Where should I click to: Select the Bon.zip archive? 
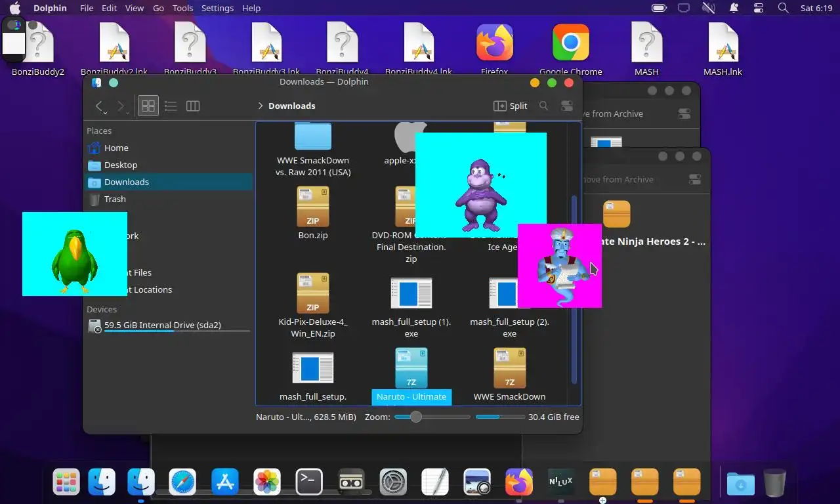313,213
